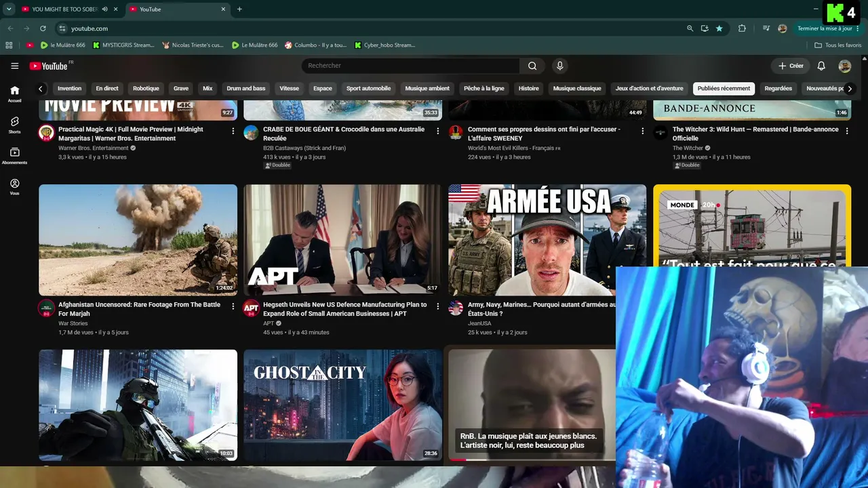Open the 'ARMÉE USA' video thumbnail

tap(547, 240)
